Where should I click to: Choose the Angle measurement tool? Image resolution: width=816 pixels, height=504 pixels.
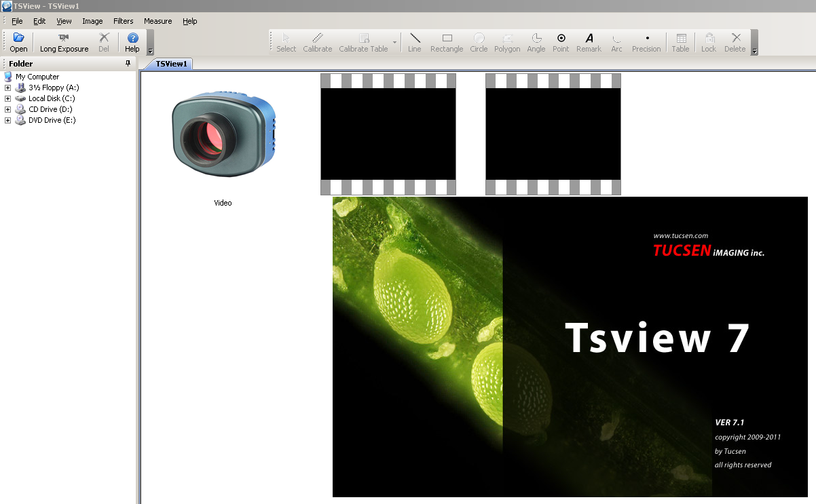click(536, 43)
